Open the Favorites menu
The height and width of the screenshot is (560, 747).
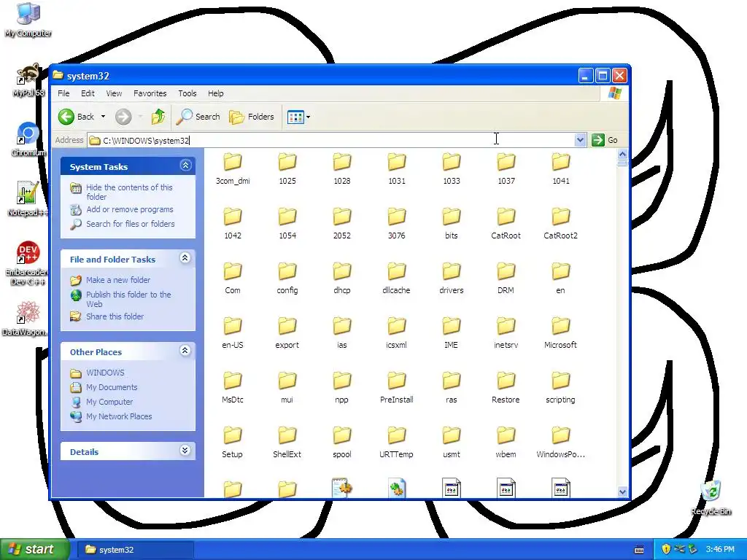pos(150,93)
